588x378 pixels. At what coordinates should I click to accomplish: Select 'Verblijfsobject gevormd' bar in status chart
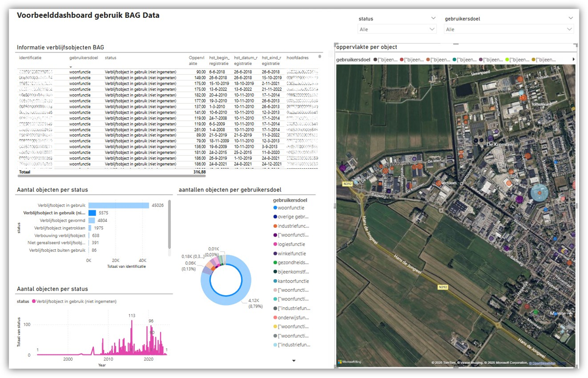coord(92,220)
